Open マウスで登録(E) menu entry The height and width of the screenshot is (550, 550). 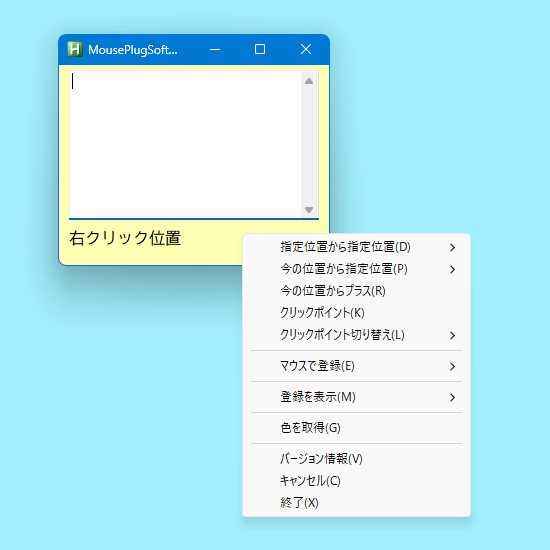coord(356,366)
